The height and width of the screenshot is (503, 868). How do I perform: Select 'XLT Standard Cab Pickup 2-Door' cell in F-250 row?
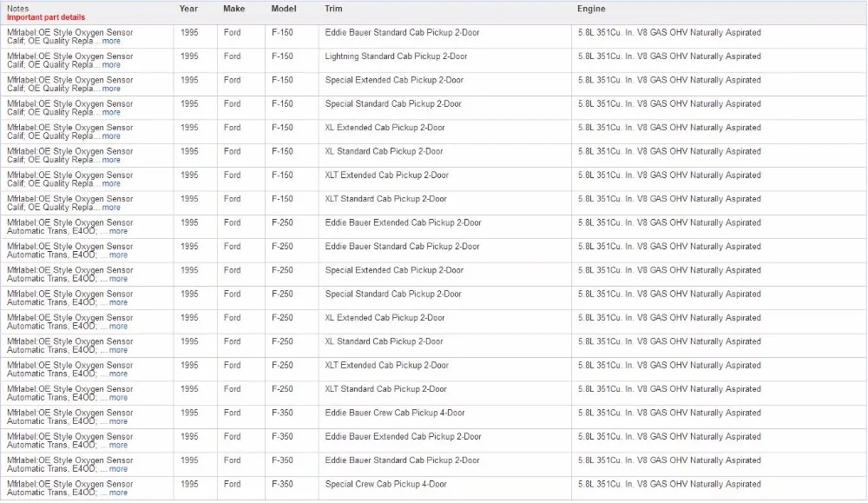coord(386,389)
